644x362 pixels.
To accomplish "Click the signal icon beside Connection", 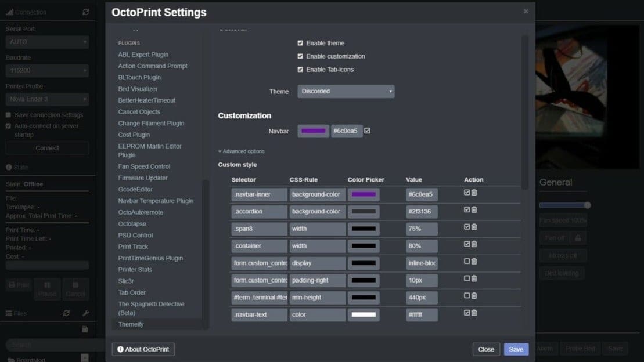I will pyautogui.click(x=9, y=12).
